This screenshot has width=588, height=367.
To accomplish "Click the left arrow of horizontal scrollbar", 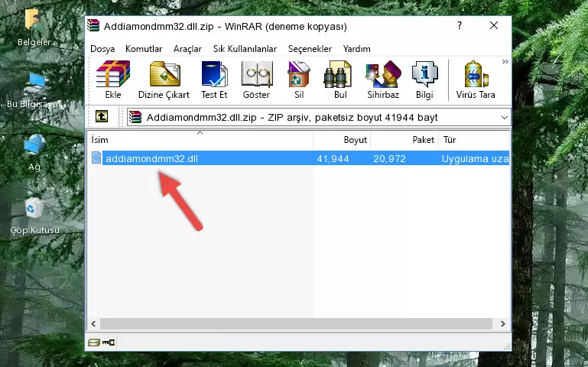I will (94, 323).
